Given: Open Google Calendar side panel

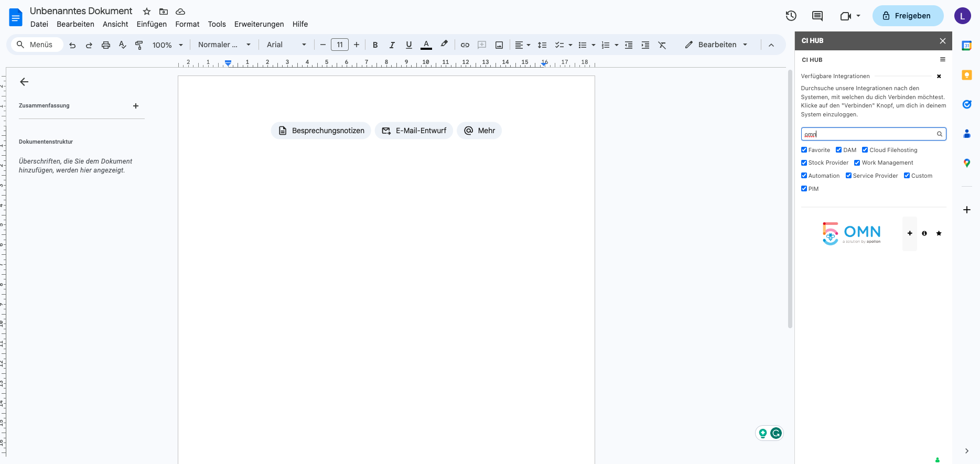Looking at the screenshot, I should click(967, 46).
